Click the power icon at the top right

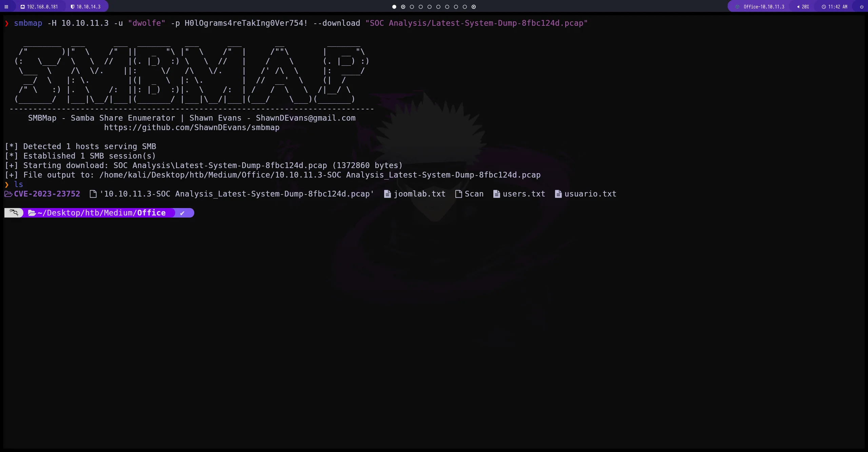click(x=862, y=6)
